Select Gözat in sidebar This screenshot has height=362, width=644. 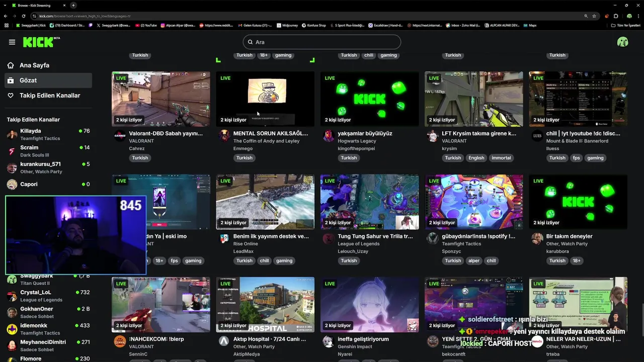click(x=48, y=80)
